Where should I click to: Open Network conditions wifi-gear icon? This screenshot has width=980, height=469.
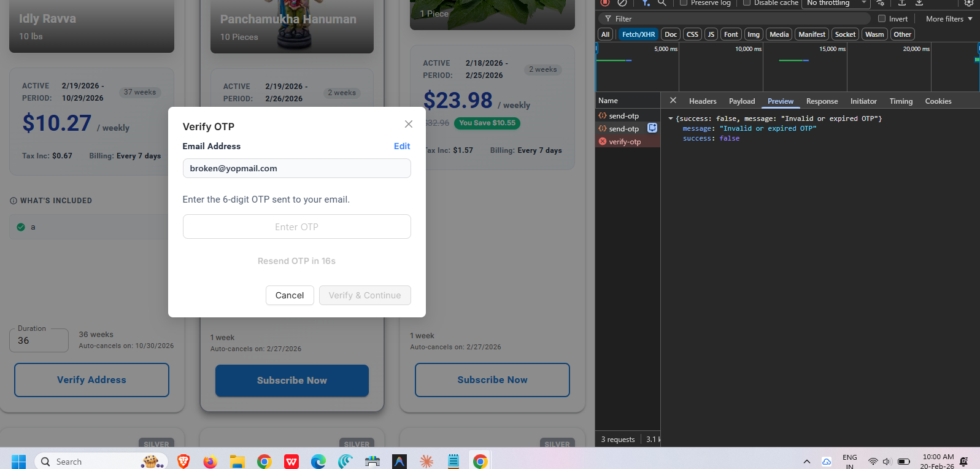(881, 2)
